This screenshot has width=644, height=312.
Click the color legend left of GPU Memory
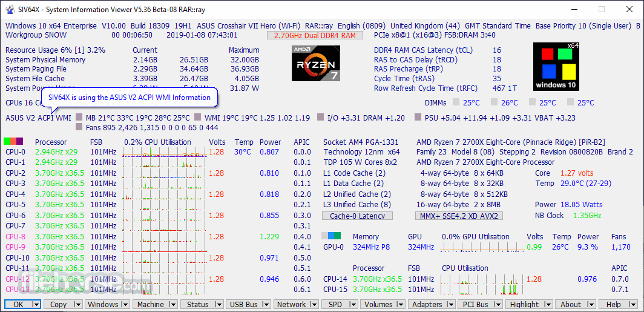coord(331,236)
